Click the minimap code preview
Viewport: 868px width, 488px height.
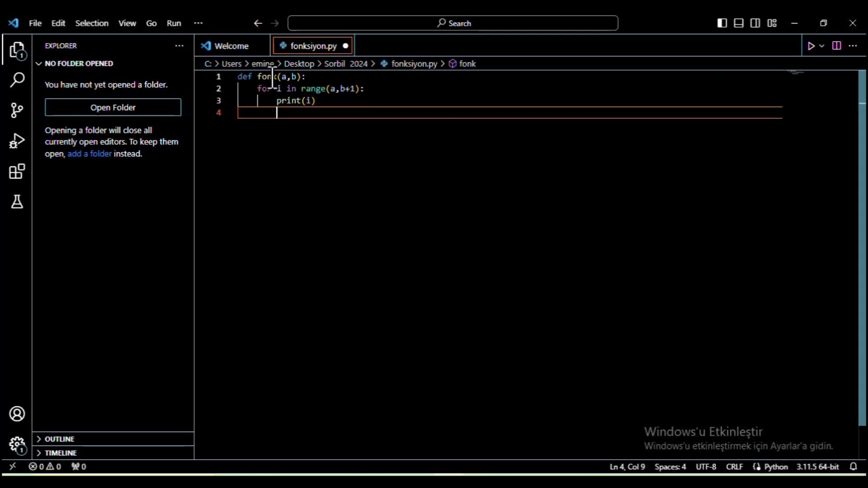(796, 72)
